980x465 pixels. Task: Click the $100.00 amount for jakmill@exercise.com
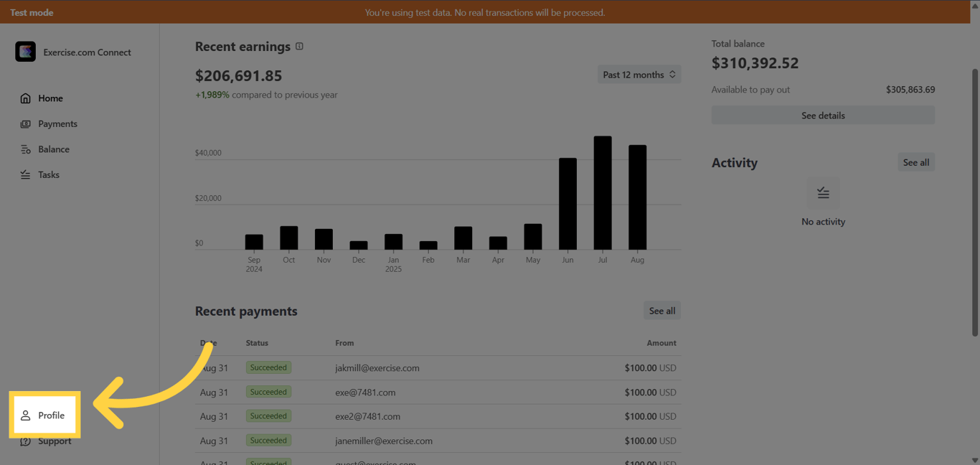coord(650,368)
